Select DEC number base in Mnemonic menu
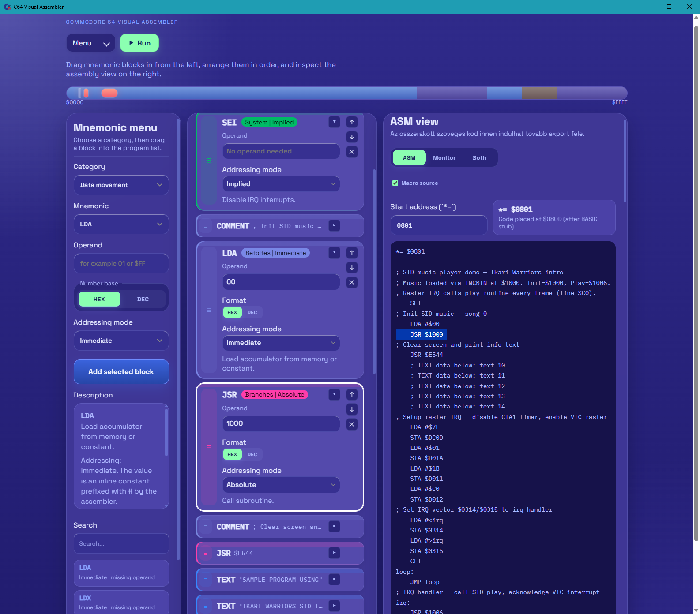The height and width of the screenshot is (614, 700). click(143, 299)
